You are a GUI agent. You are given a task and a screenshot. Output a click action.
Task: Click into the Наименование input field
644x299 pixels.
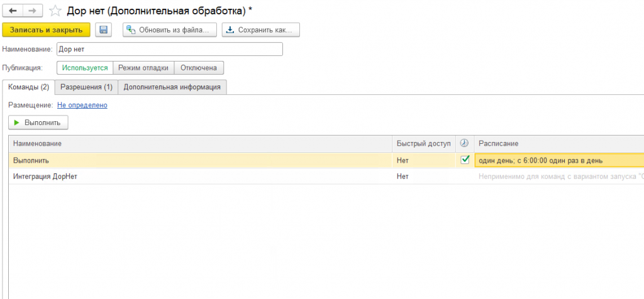click(x=170, y=49)
